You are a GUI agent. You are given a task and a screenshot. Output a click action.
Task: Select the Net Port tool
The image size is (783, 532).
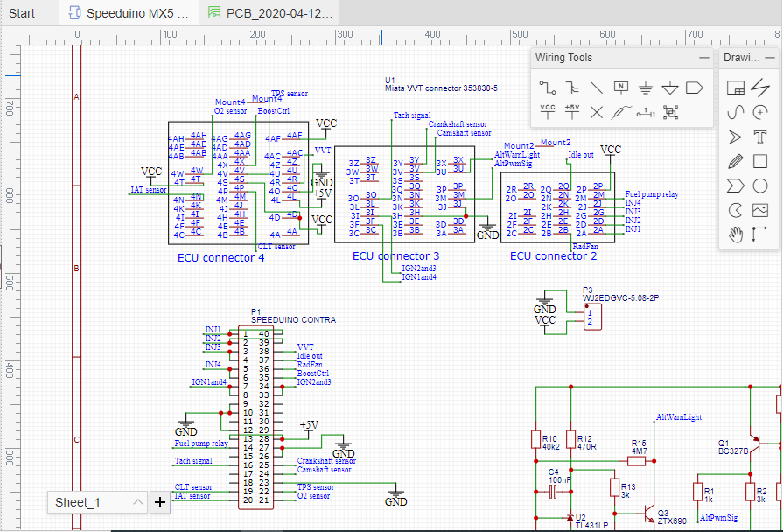(694, 87)
